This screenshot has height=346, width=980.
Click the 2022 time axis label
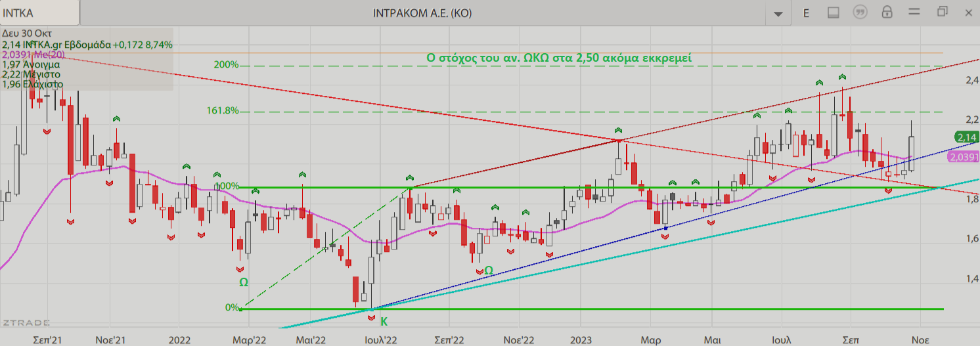click(x=179, y=340)
